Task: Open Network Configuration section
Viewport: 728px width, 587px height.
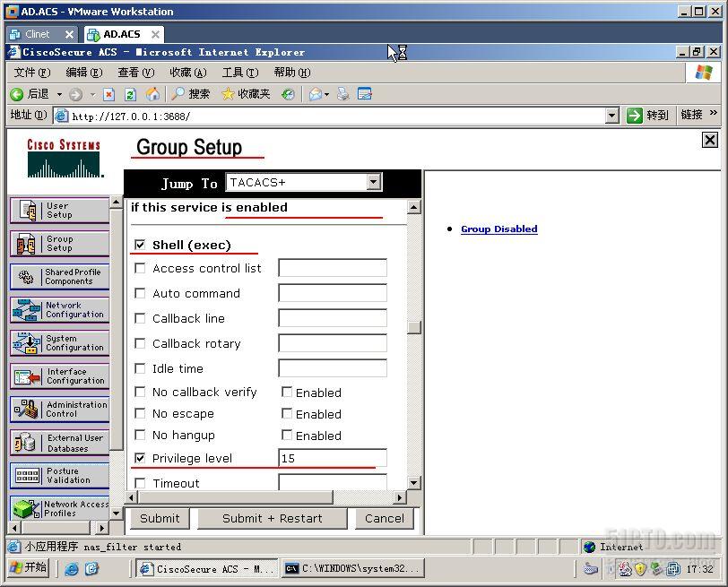Action: point(59,309)
